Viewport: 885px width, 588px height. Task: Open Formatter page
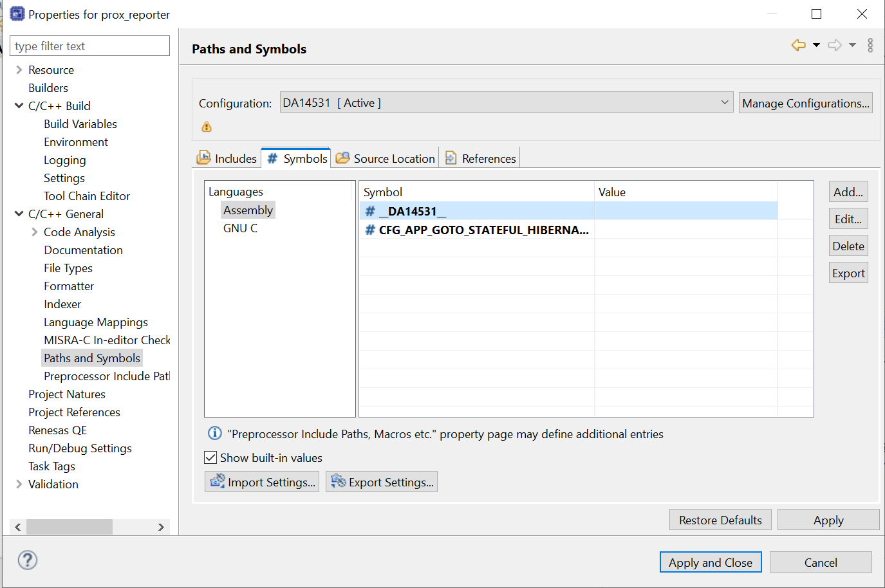69,286
